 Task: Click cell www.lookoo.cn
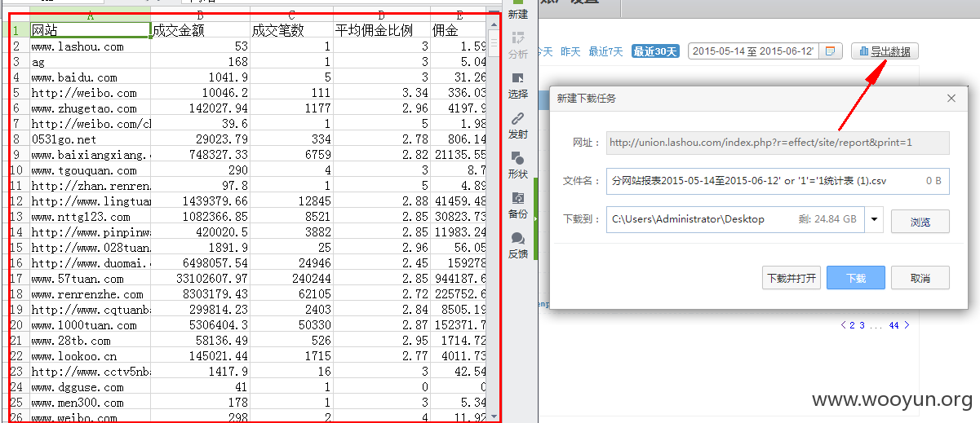90,356
